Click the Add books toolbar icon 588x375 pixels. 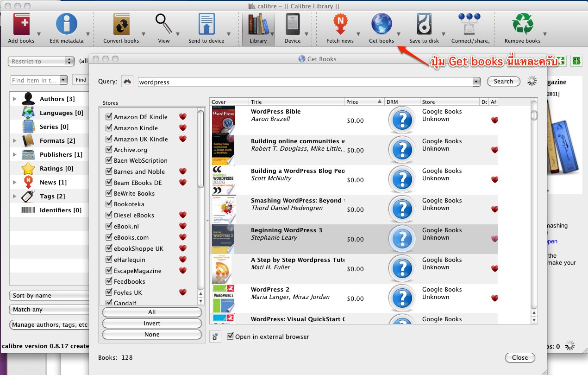click(x=21, y=25)
